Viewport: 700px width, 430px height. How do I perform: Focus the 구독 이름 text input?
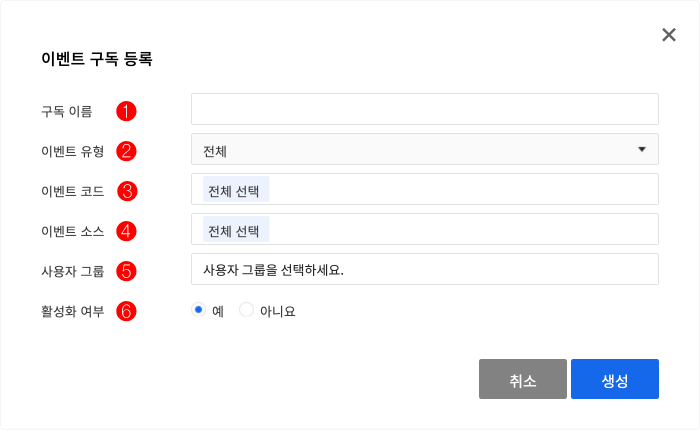click(x=425, y=109)
